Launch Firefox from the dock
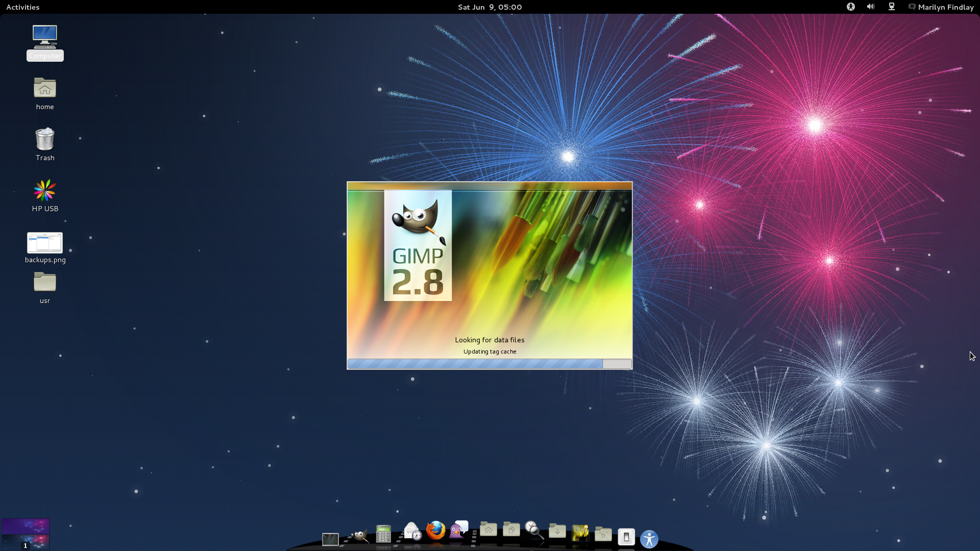The width and height of the screenshot is (980, 551). [x=435, y=530]
